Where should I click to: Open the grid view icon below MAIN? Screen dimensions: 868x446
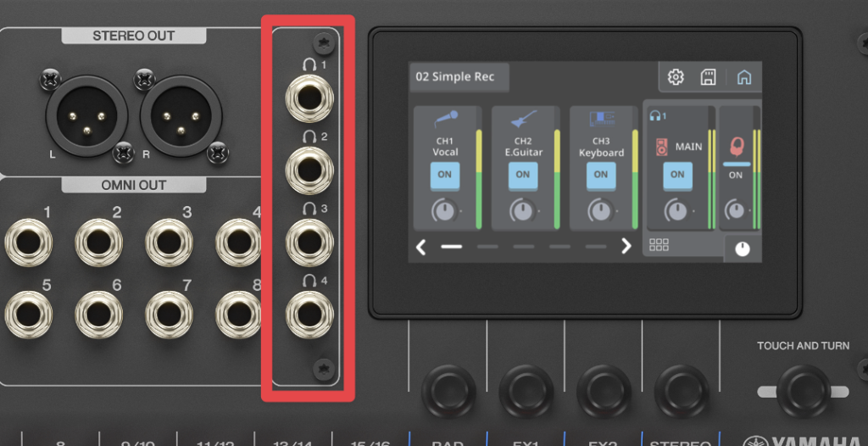(659, 245)
